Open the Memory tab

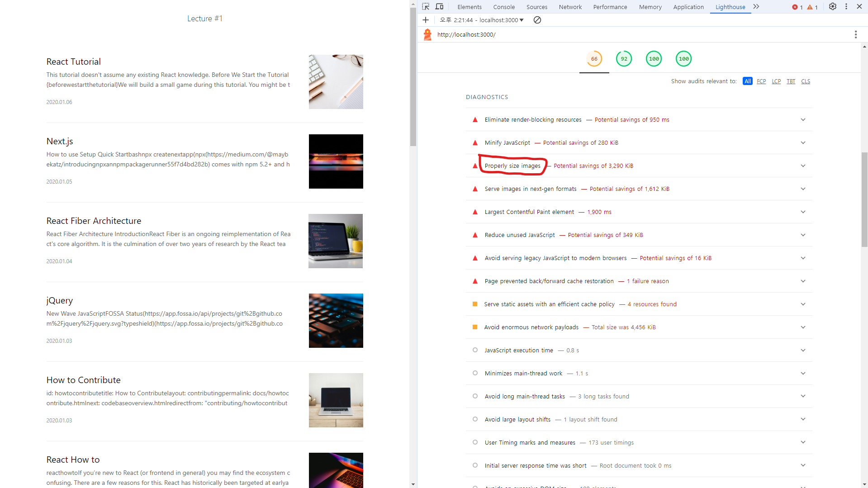[650, 7]
